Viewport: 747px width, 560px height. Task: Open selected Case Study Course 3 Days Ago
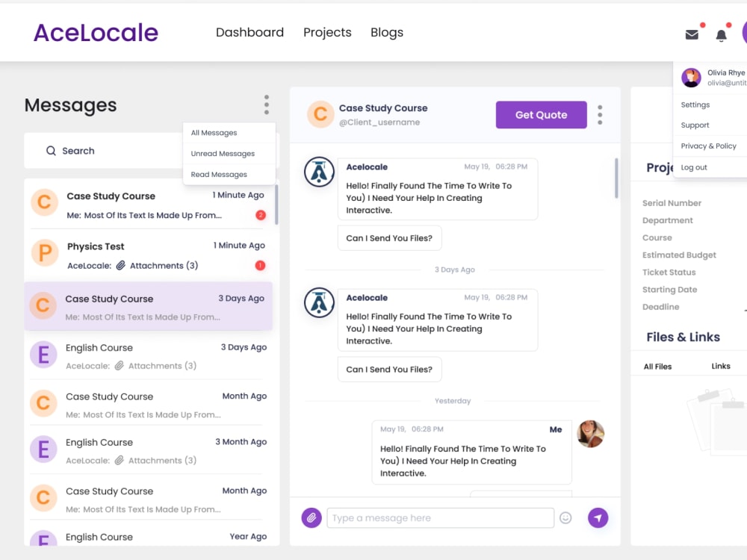point(149,306)
